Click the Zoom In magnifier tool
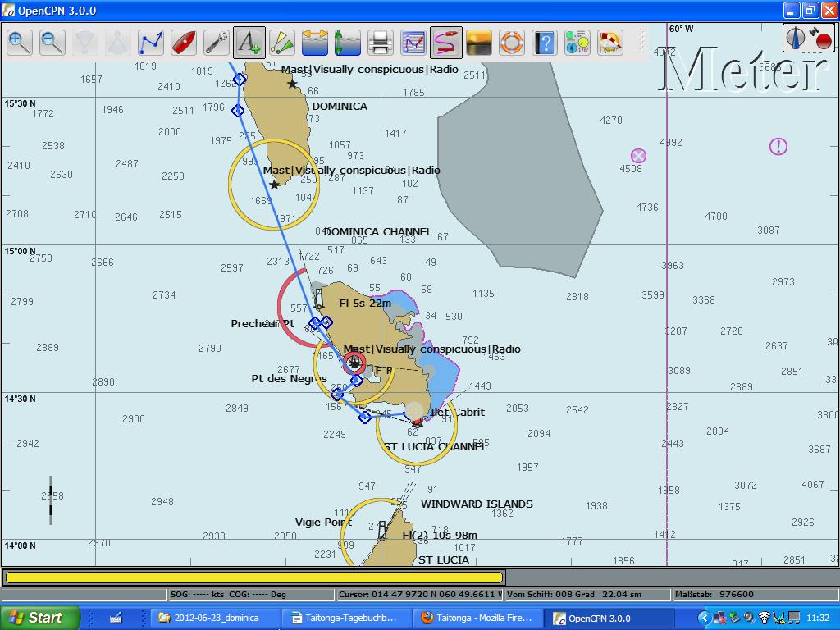This screenshot has width=840, height=630. (20, 43)
